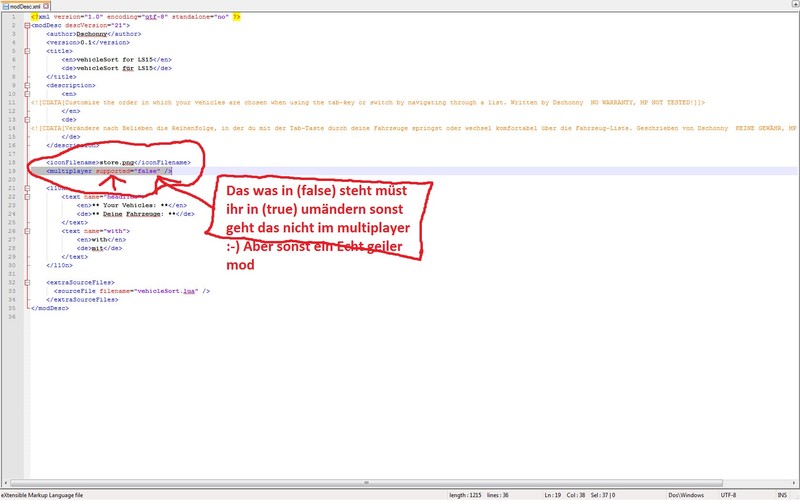Screen dimensions: 800x500
Task: Fold the text name="with" block
Action: pos(27,231)
